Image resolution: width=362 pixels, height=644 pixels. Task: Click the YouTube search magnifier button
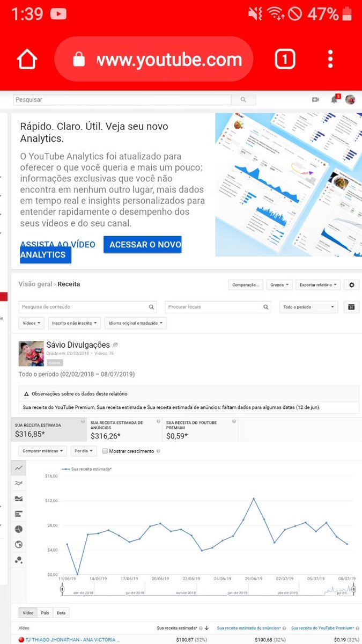coord(243,100)
